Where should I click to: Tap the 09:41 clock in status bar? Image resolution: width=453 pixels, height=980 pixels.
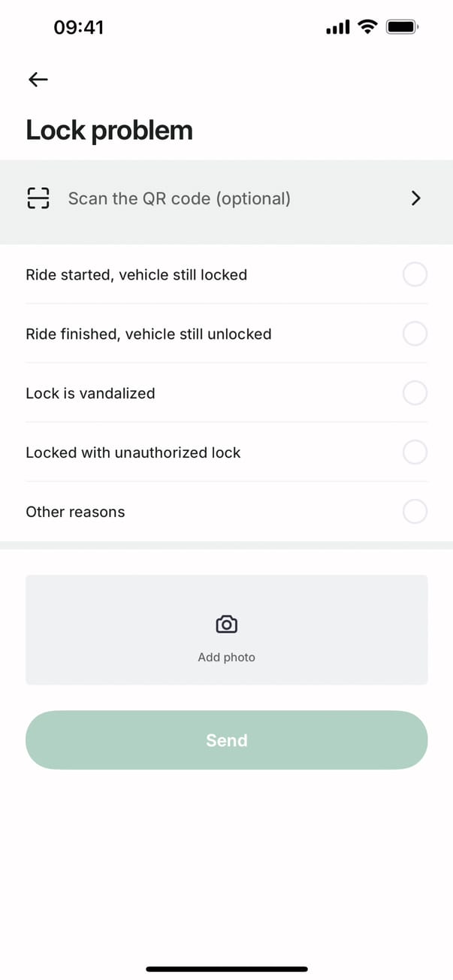(79, 28)
